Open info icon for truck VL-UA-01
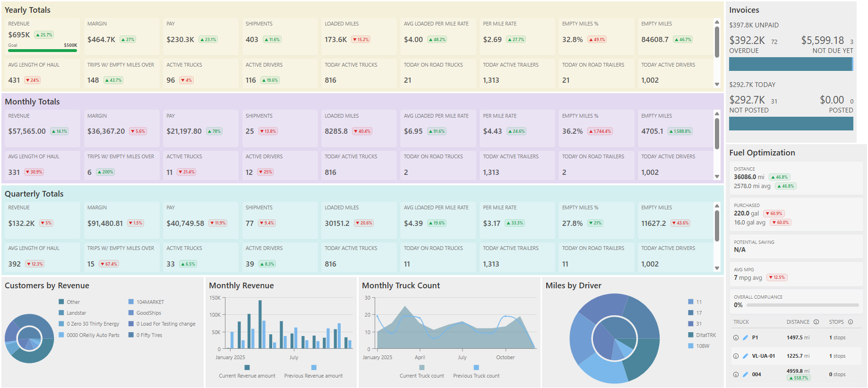 (x=736, y=356)
